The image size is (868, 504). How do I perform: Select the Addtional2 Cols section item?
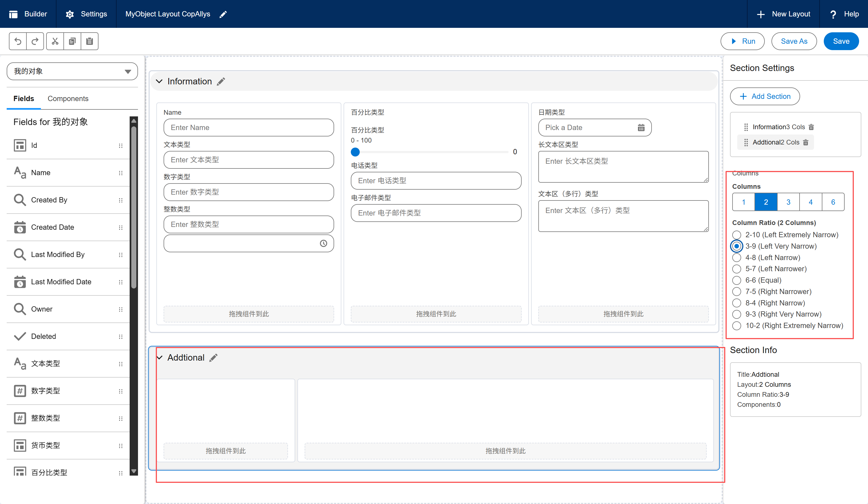(776, 142)
